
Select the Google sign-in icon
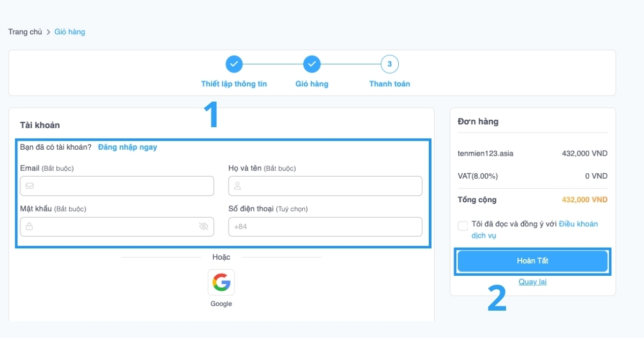pos(221,282)
